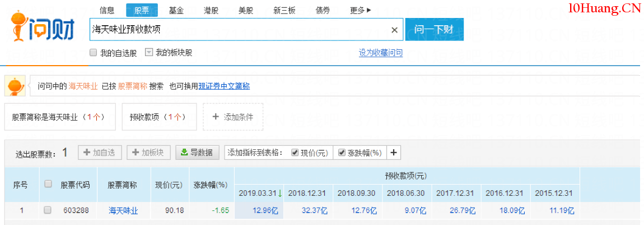This screenshot has height=225, width=644.
Task: Click 32.37亿 value cell
Action: 315,211
